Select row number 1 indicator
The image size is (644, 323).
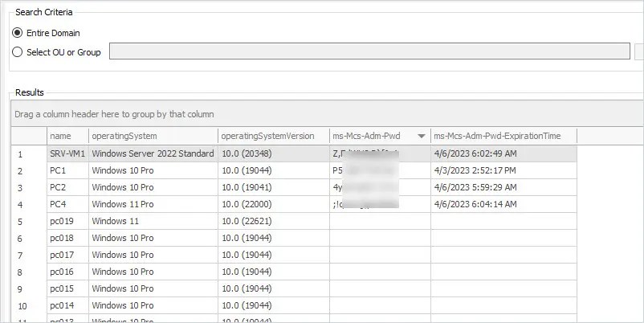pyautogui.click(x=29, y=154)
